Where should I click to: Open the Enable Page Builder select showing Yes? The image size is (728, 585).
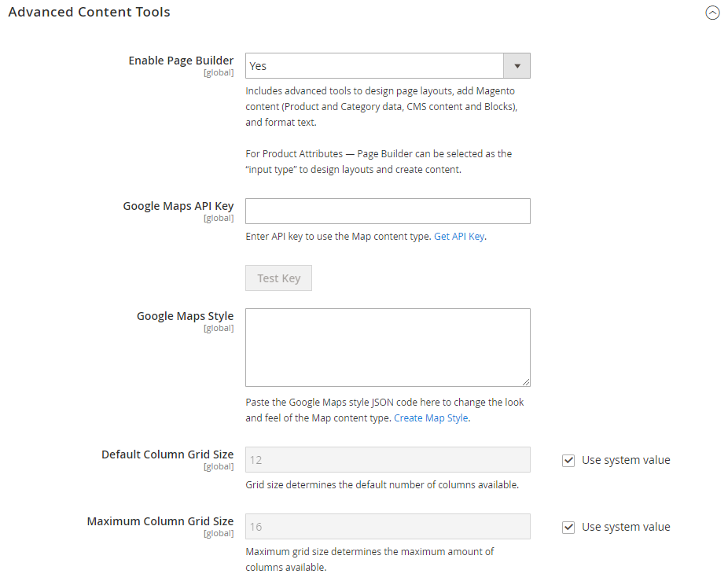[x=388, y=66]
